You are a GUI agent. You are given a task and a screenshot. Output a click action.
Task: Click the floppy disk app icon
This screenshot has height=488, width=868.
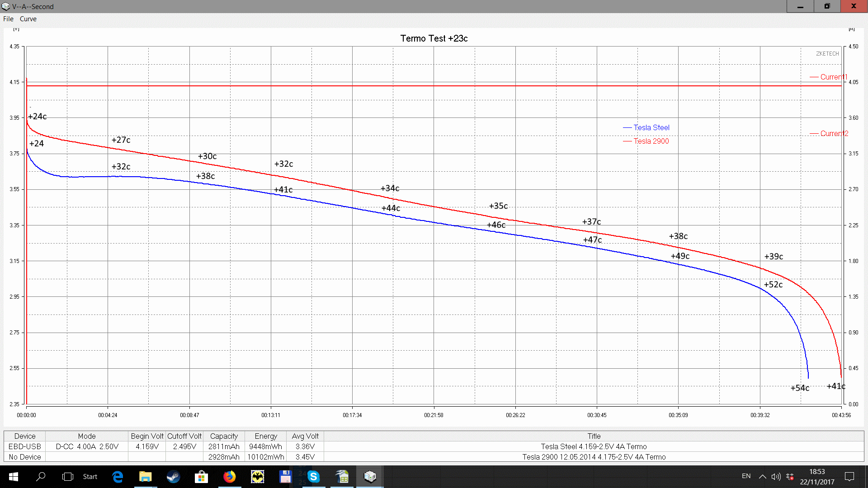pos(285,477)
